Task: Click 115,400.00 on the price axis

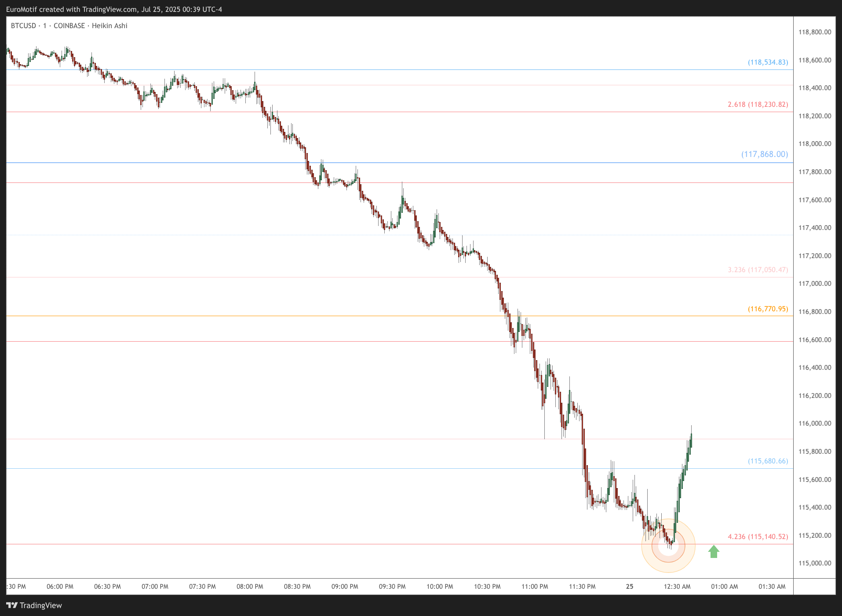Action: [815, 507]
